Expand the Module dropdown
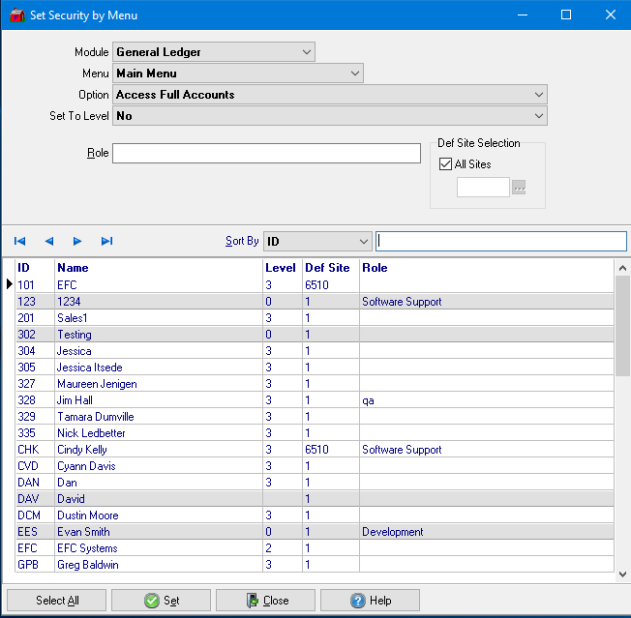The image size is (631, 618). pos(306,52)
